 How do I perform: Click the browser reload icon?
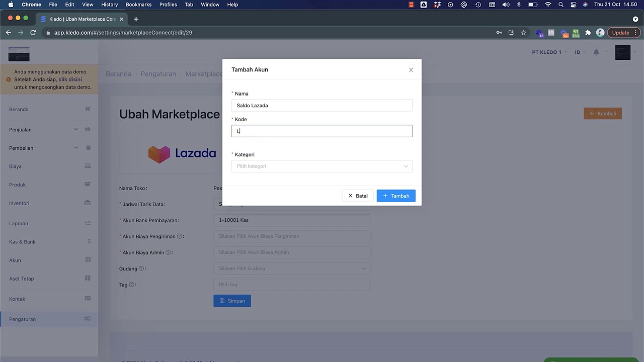[x=33, y=33]
